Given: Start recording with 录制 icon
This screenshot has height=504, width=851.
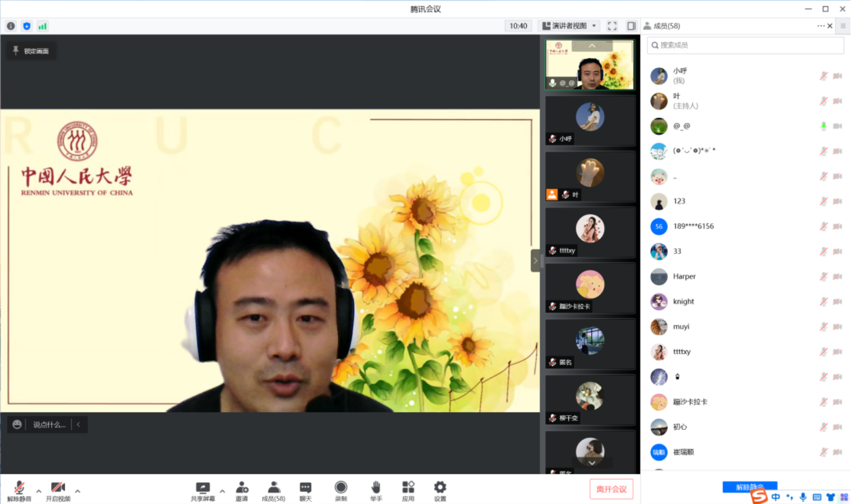Looking at the screenshot, I should 341,490.
